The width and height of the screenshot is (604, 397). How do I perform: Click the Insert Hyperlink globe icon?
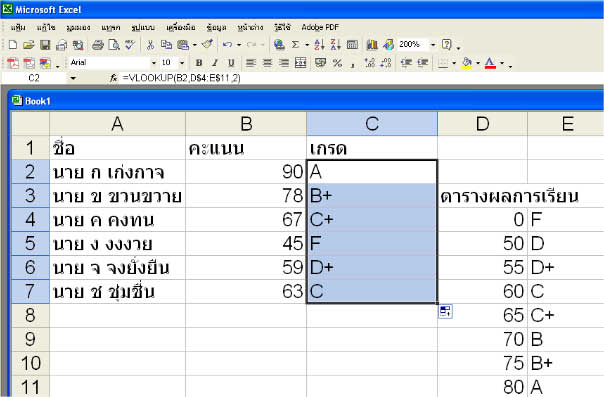point(279,45)
